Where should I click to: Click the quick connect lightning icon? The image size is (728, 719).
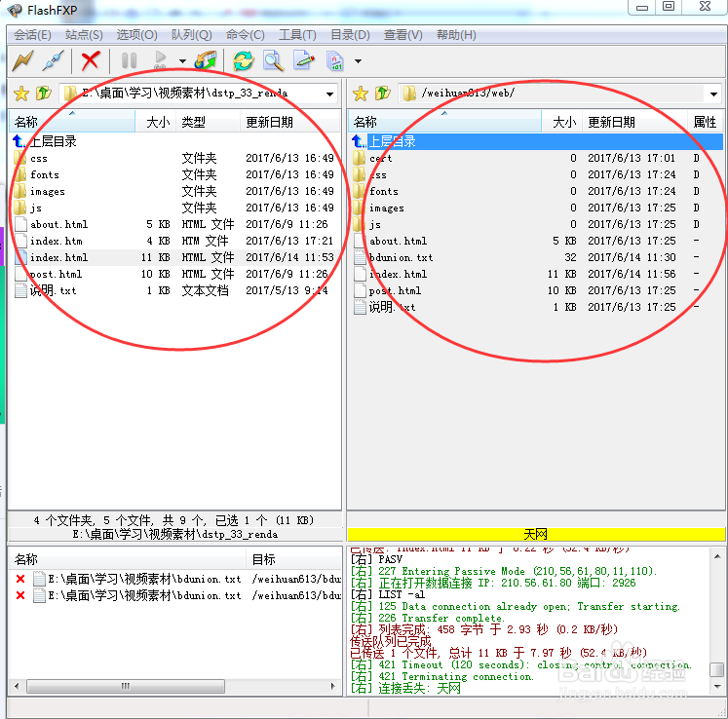pos(22,60)
